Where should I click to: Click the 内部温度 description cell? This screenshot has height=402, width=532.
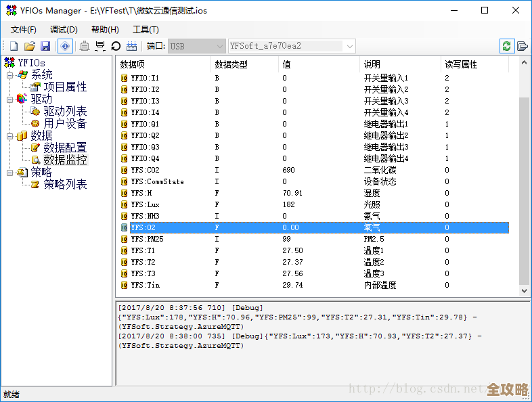(380, 286)
